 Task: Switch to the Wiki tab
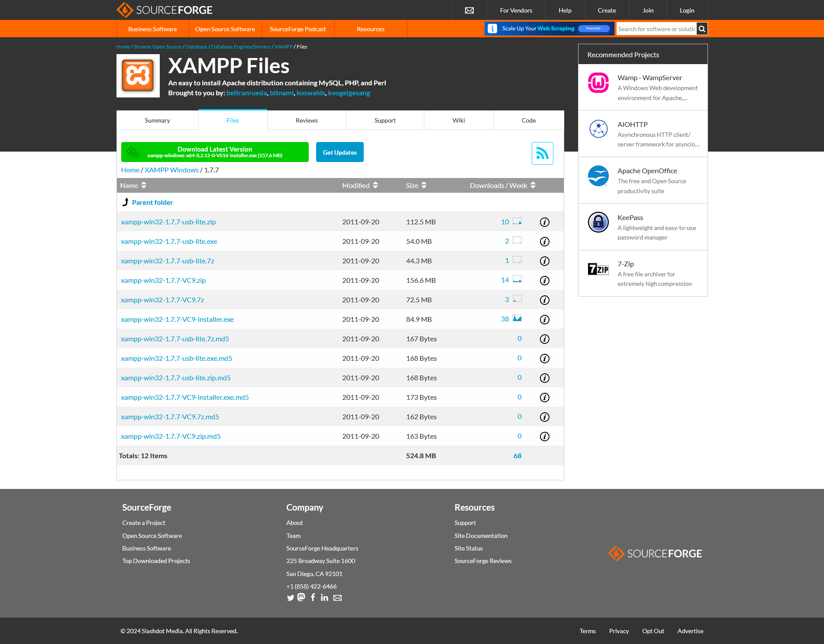(459, 120)
